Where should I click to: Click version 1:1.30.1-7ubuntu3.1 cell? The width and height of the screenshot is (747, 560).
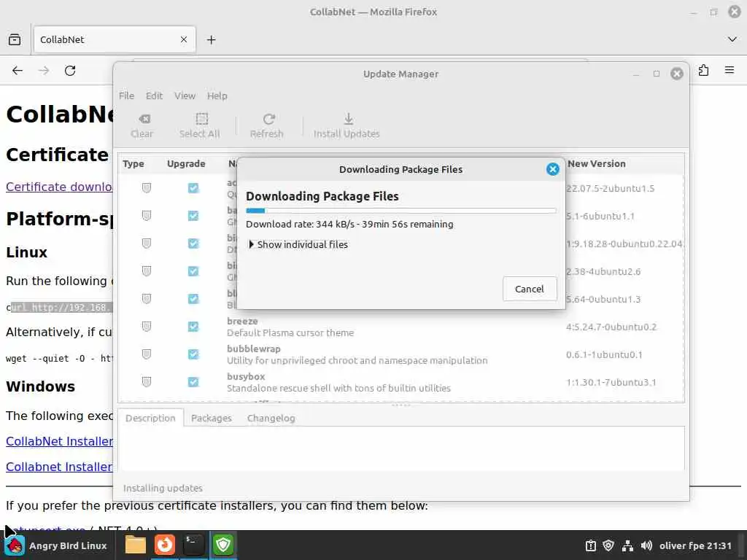611,382
